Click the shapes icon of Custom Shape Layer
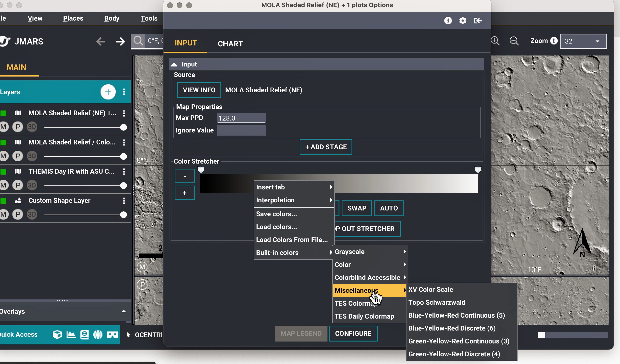620x364 pixels. (18, 201)
